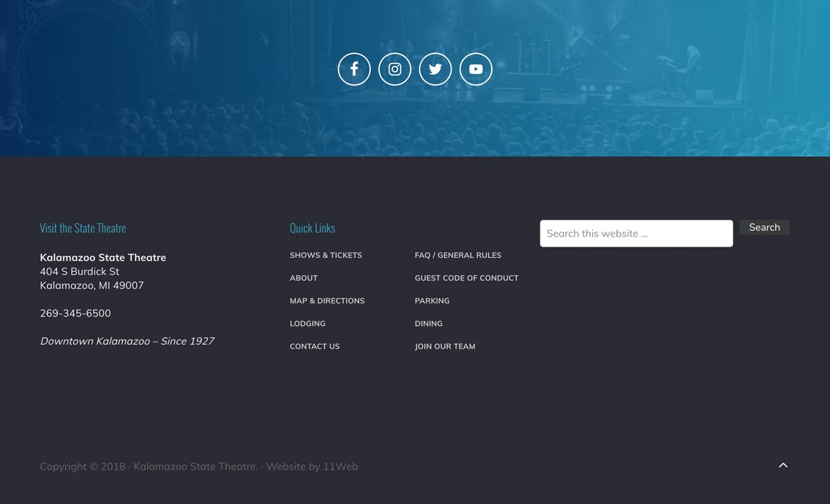The image size is (830, 504).
Task: Open FAQ / General Rules link
Action: pos(458,255)
